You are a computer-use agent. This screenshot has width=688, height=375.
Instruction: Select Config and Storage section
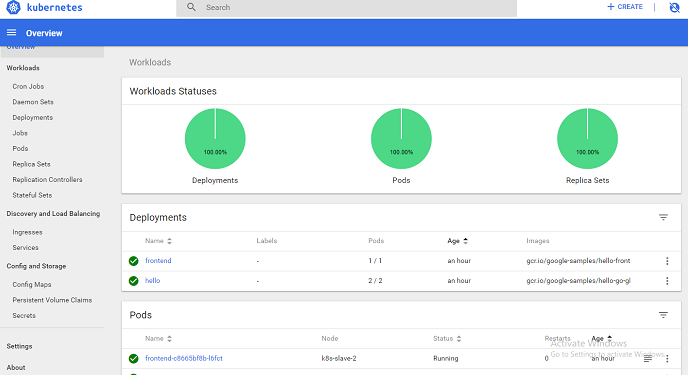click(36, 266)
